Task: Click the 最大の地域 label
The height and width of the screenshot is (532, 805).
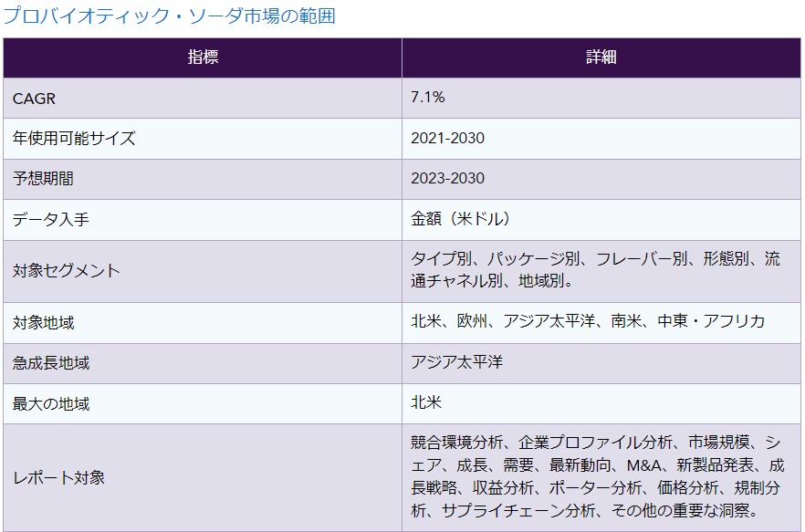Action: [51, 404]
